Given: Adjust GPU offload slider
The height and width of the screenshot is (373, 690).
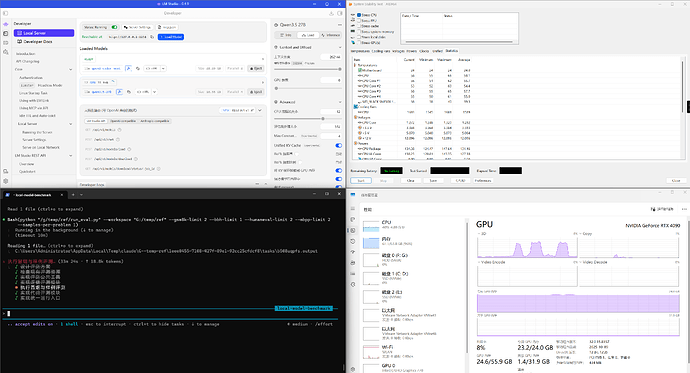Looking at the screenshot, I should click(x=308, y=88).
